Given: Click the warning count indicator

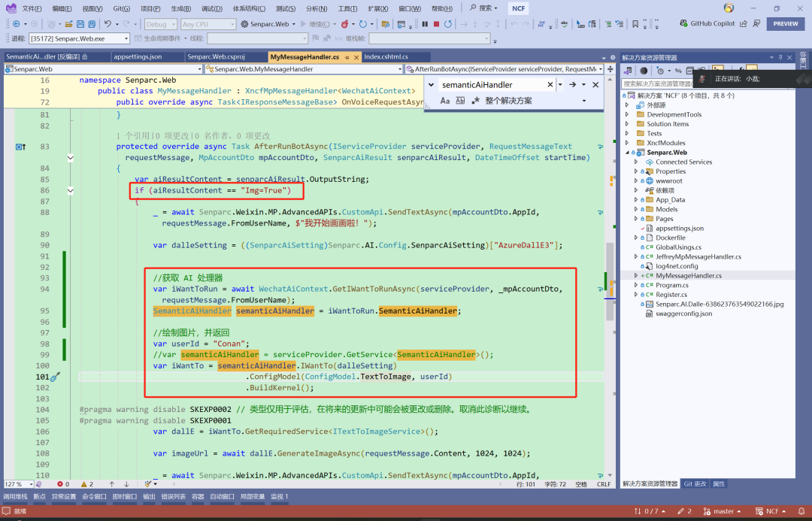Looking at the screenshot, I should 87,483.
